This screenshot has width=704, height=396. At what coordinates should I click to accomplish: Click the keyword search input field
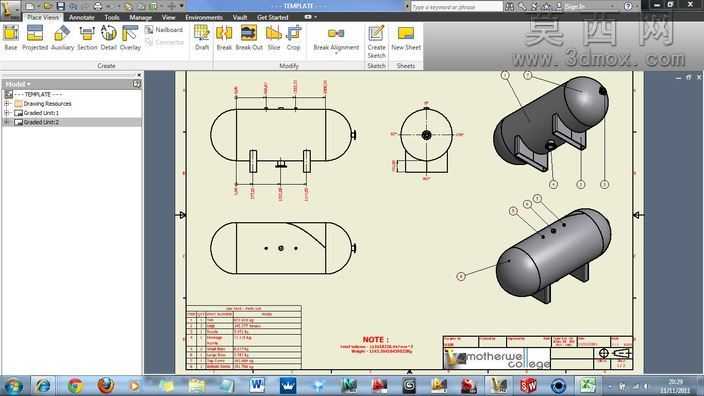point(456,7)
